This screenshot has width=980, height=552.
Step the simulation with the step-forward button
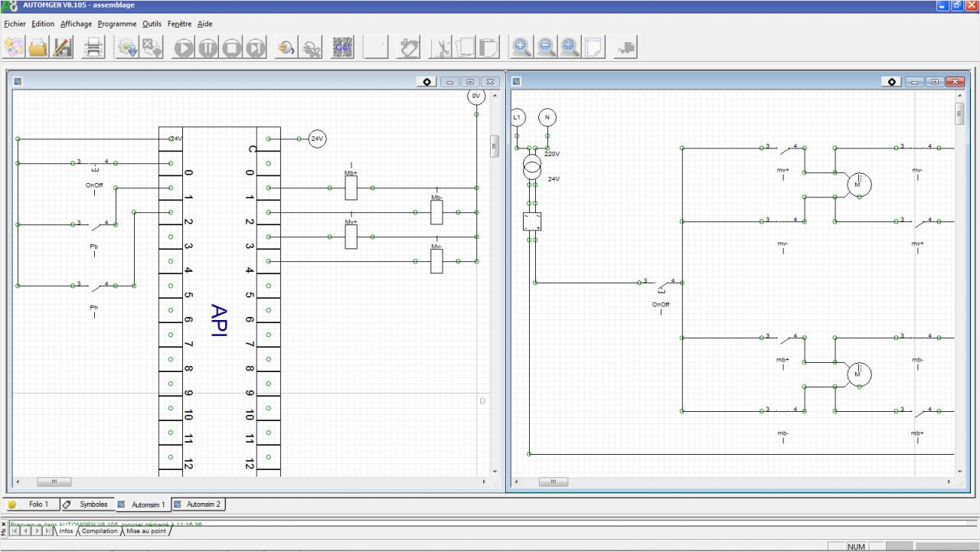click(255, 47)
